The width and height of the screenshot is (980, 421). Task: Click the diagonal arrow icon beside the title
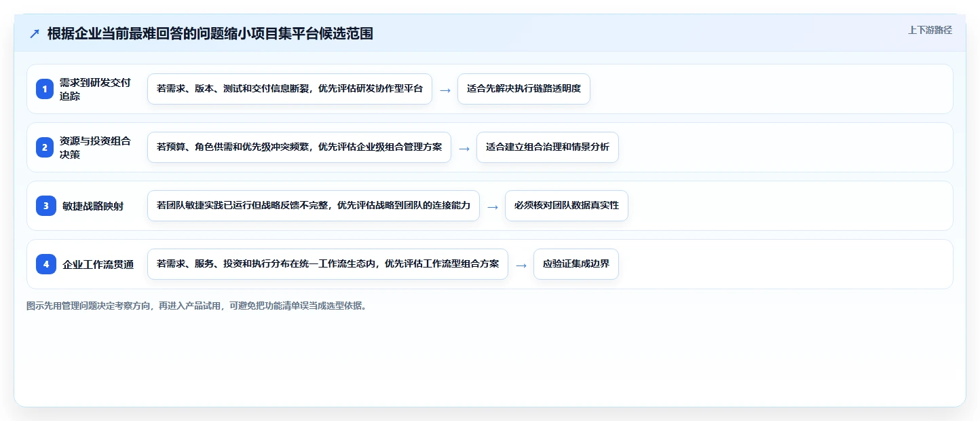click(x=35, y=34)
